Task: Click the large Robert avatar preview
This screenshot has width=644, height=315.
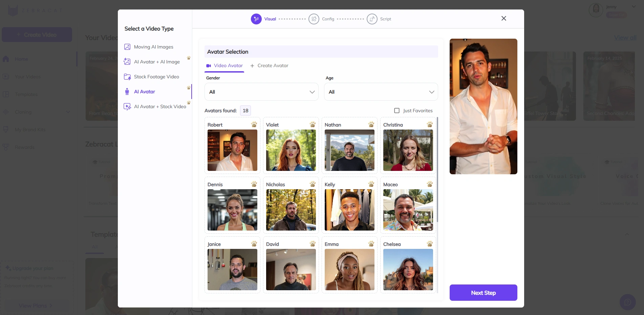Action: click(x=483, y=106)
